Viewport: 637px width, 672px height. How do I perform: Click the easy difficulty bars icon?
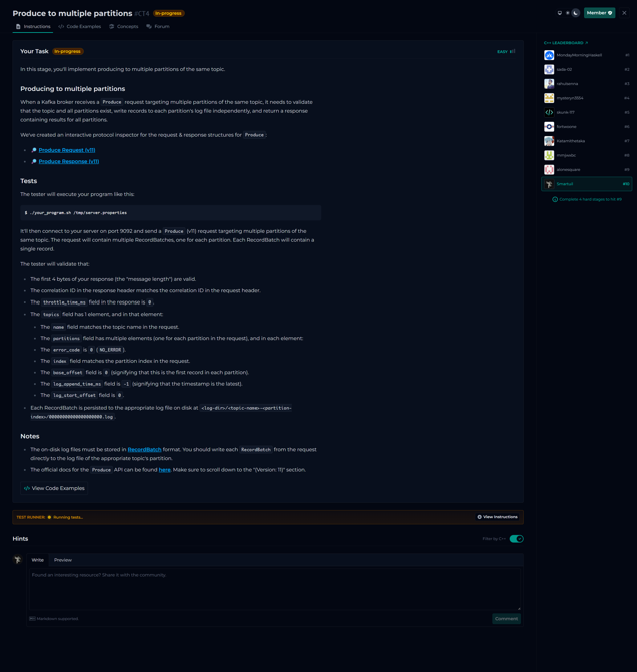pos(512,51)
